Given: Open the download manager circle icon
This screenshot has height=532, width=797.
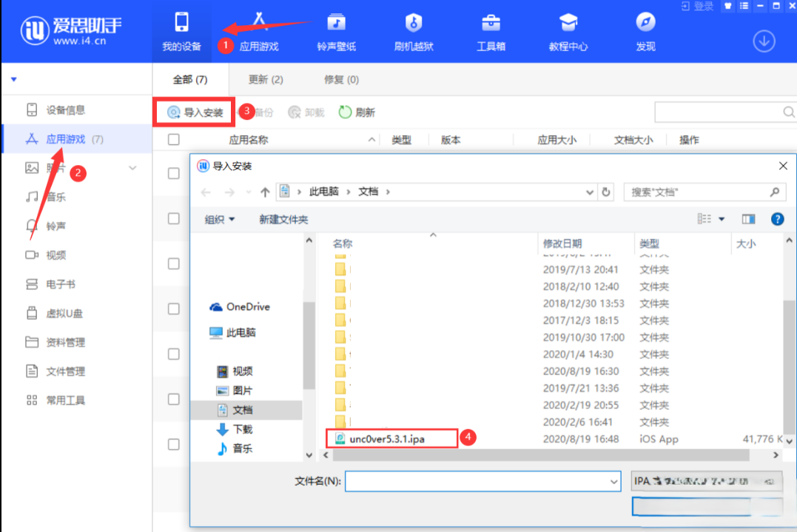Looking at the screenshot, I should point(764,41).
